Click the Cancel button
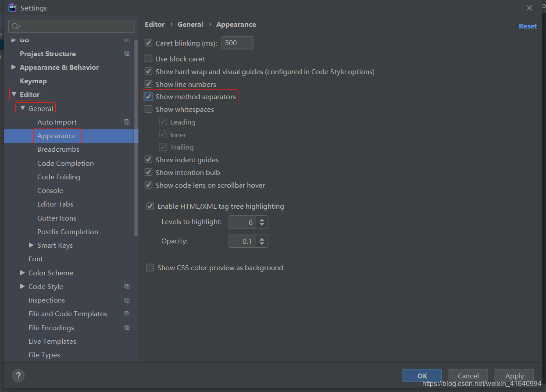The image size is (546, 392). click(468, 376)
